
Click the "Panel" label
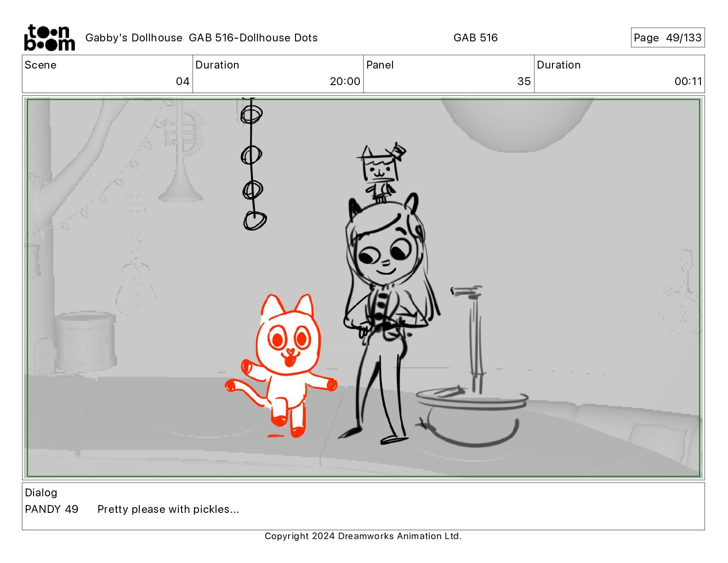coord(380,65)
